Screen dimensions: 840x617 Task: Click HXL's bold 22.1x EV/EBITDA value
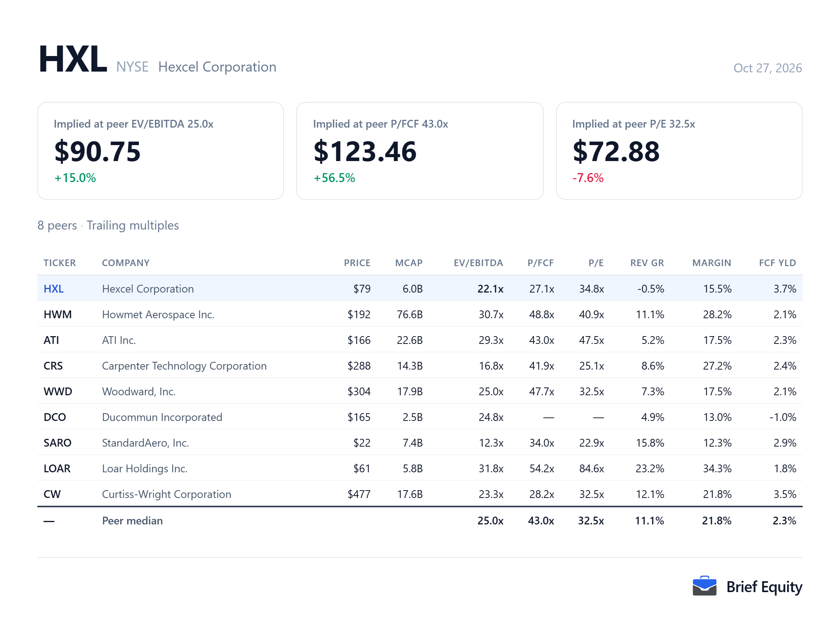tap(490, 289)
